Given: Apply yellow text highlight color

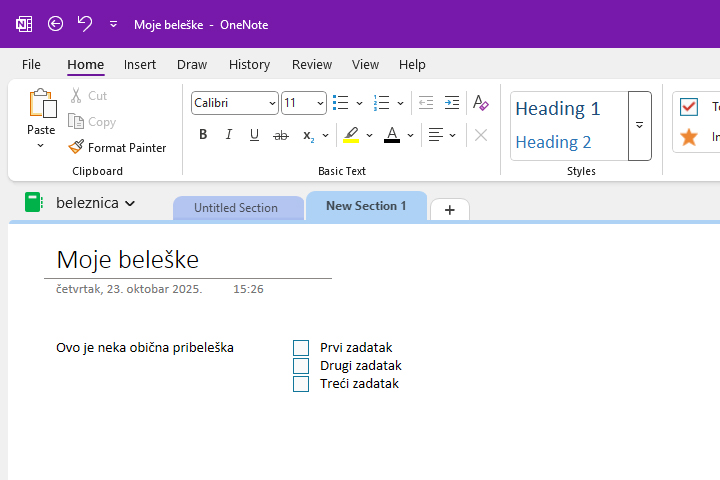Looking at the screenshot, I should (351, 135).
